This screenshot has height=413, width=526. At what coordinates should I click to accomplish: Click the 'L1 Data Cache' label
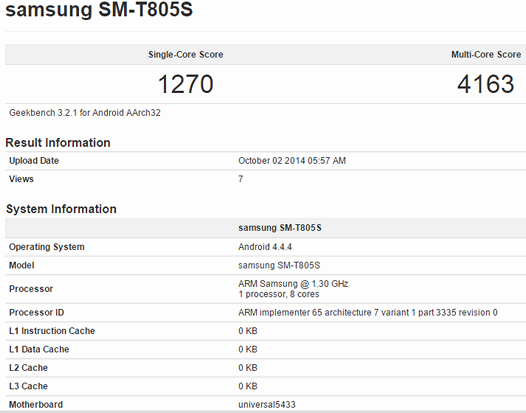[39, 349]
